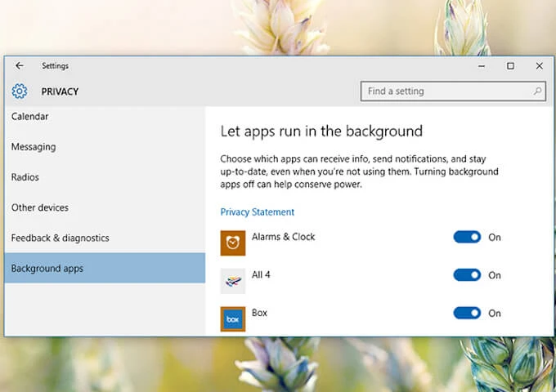Turn off Alarms & Clock background toggle
This screenshot has width=556, height=392.
coord(467,237)
